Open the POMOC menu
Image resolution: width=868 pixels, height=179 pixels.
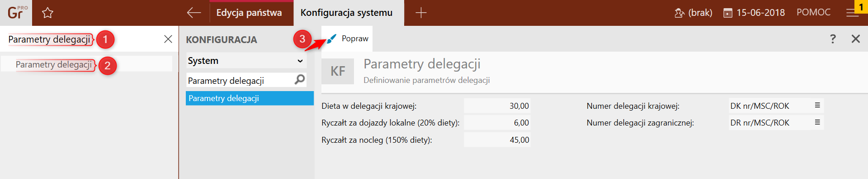(813, 12)
